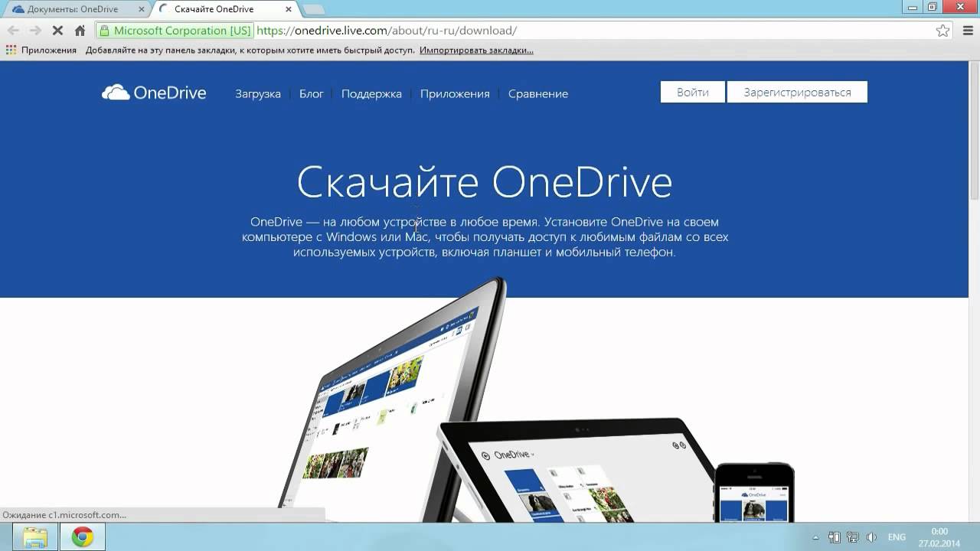
Task: Click the ENG language indicator
Action: [897, 538]
